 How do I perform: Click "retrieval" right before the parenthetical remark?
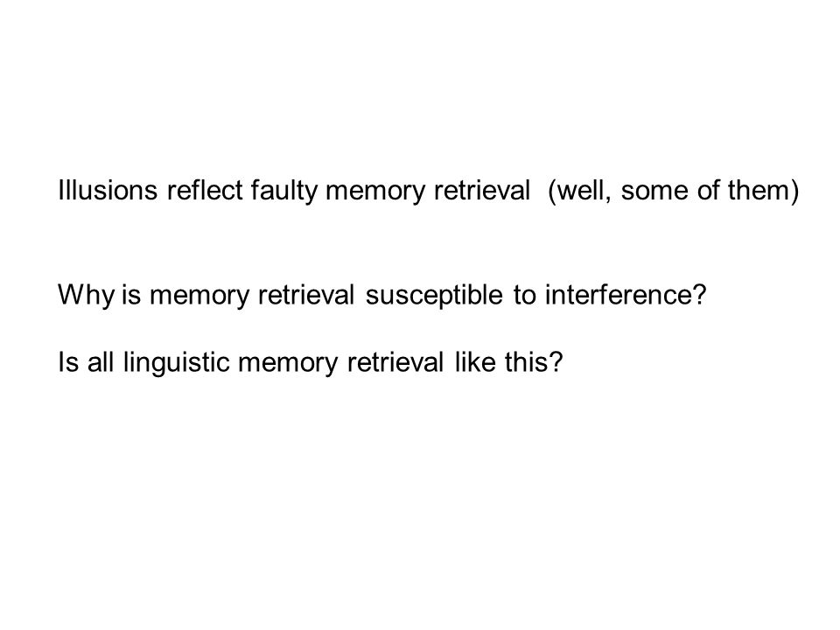(x=482, y=190)
